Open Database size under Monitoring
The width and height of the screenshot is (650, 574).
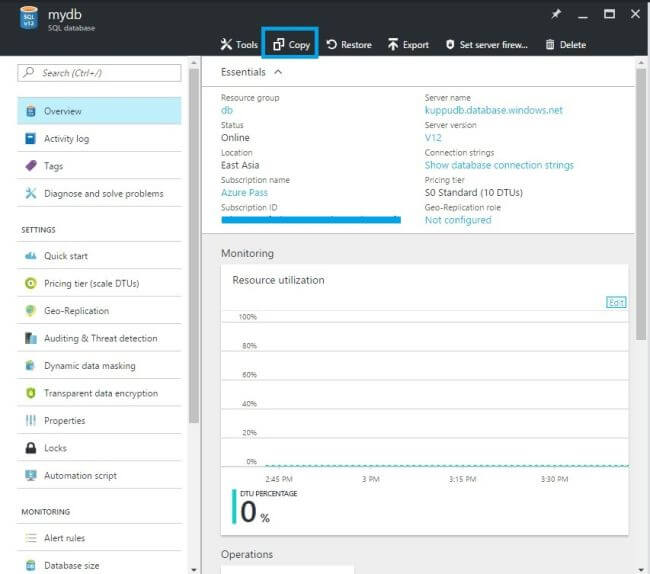point(99,565)
